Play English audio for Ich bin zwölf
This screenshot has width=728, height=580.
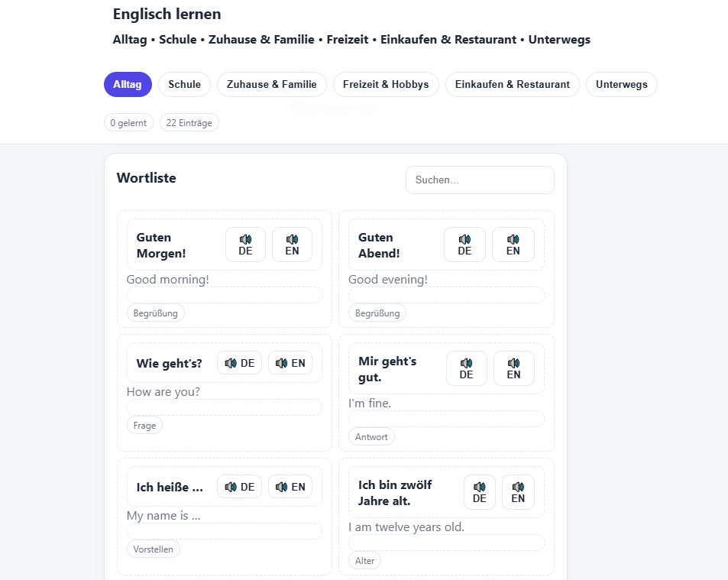518,492
